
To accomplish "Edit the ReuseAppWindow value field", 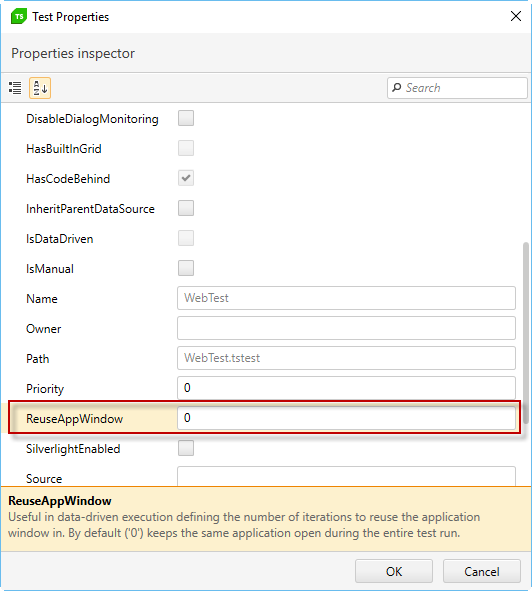I will 346,418.
